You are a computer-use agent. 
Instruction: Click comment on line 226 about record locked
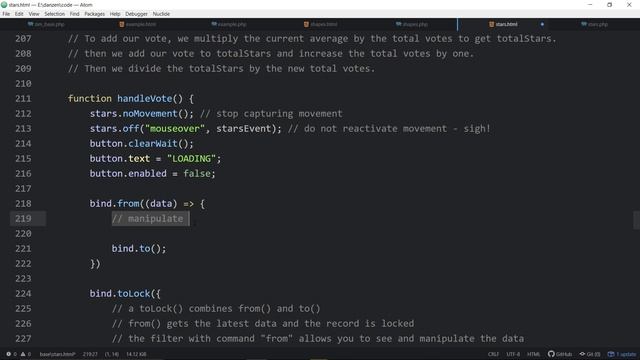pos(263,324)
